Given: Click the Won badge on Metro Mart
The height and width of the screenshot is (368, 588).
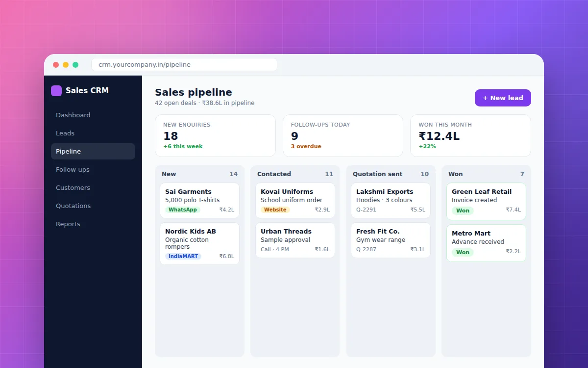Looking at the screenshot, I should (463, 252).
